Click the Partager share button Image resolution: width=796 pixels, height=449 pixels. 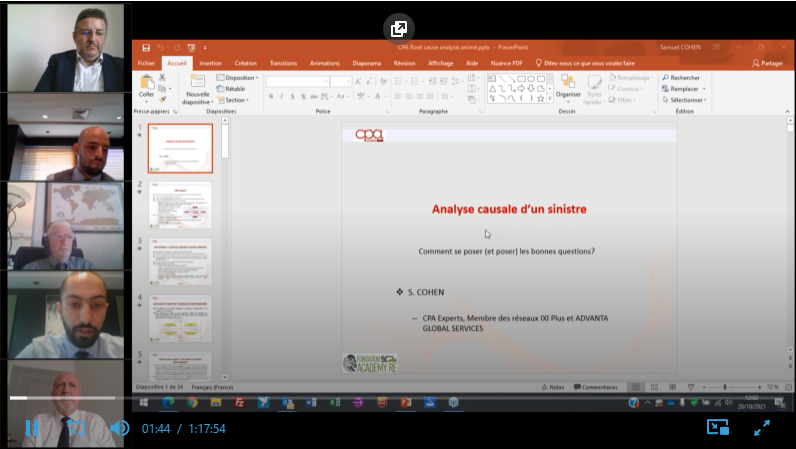click(x=766, y=62)
